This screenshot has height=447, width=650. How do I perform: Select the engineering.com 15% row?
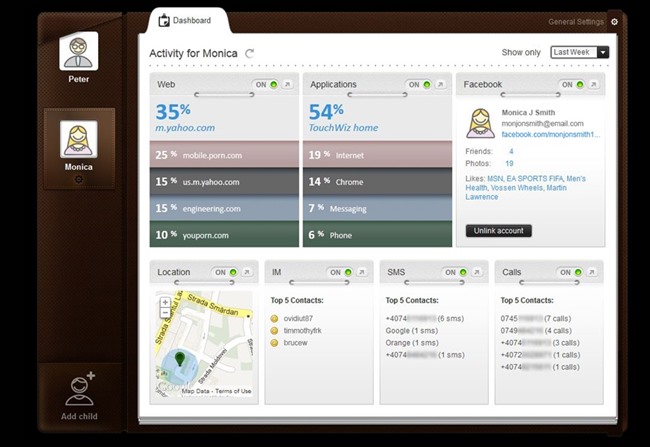click(224, 208)
